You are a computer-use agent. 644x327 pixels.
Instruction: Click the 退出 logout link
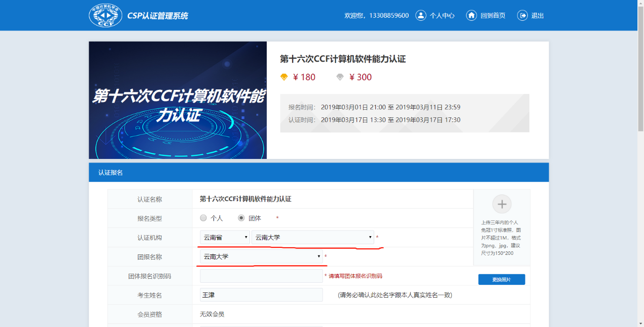pyautogui.click(x=537, y=16)
